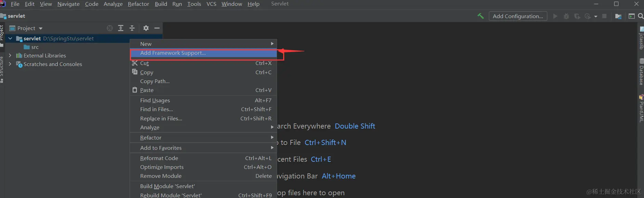Toggle the Structure tool window side tab
The width and height of the screenshot is (644, 198).
[x=2, y=69]
